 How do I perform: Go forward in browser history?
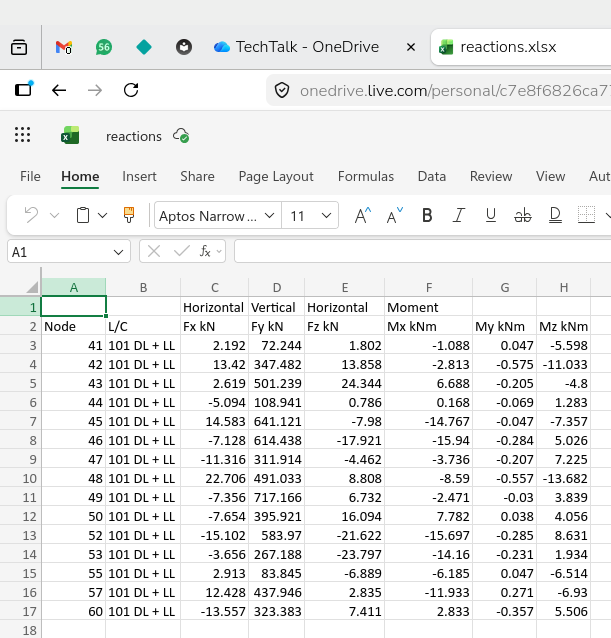point(95,90)
